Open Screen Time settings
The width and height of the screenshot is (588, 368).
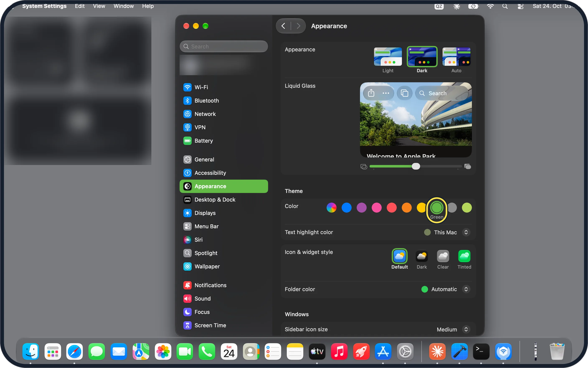pos(224,325)
